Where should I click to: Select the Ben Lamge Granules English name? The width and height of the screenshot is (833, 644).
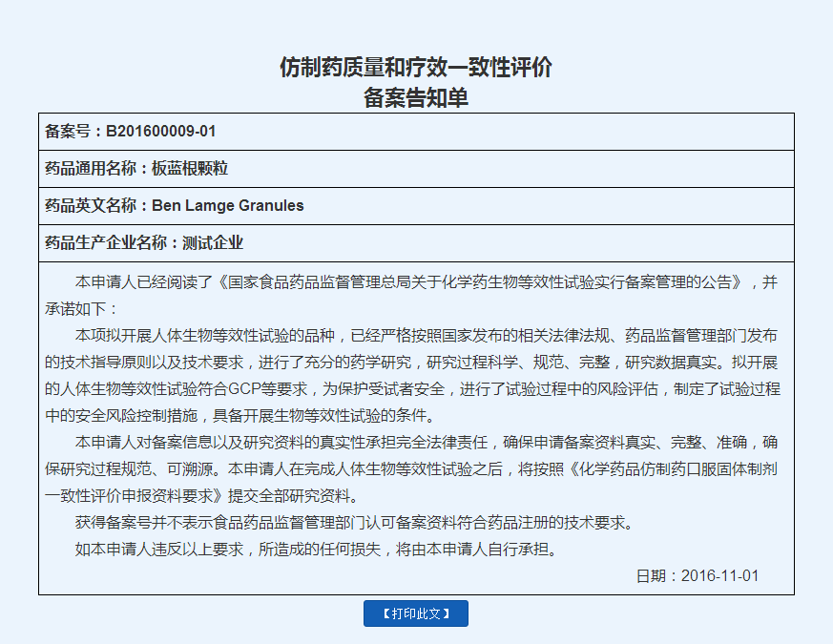click(x=227, y=206)
